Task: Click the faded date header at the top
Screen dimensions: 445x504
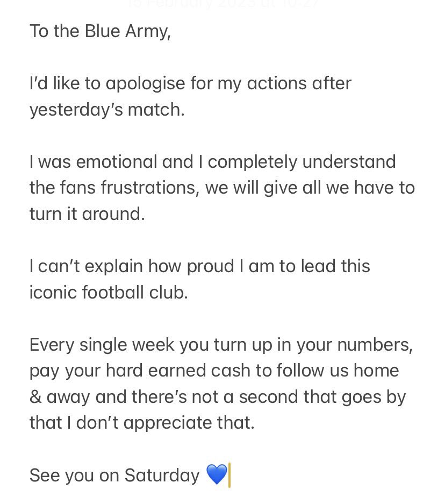Action: (223, 4)
